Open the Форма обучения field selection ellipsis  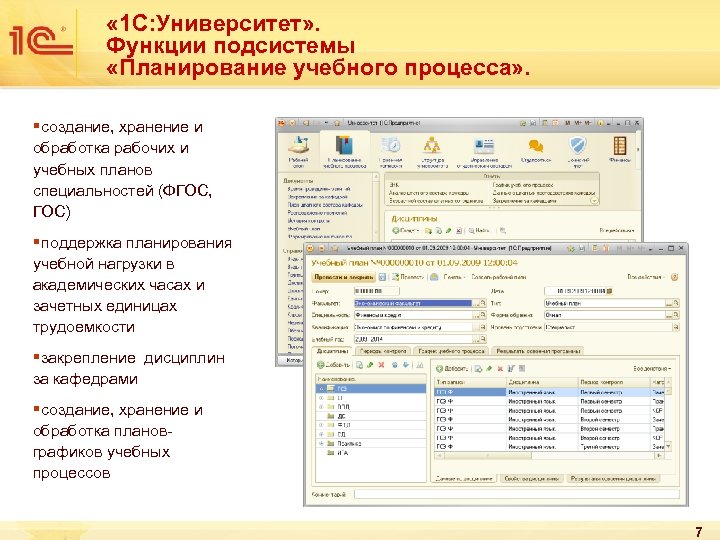669,315
